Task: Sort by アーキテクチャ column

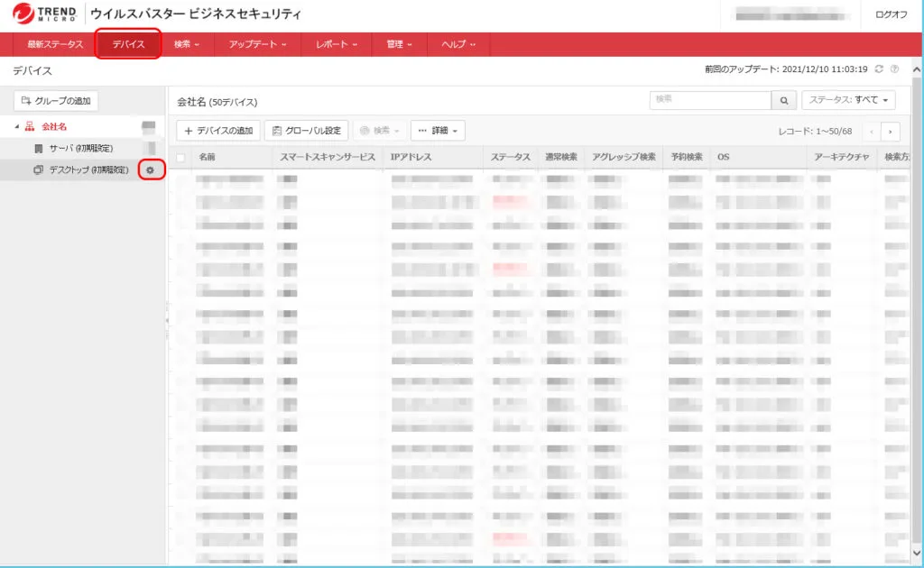Action: 842,157
